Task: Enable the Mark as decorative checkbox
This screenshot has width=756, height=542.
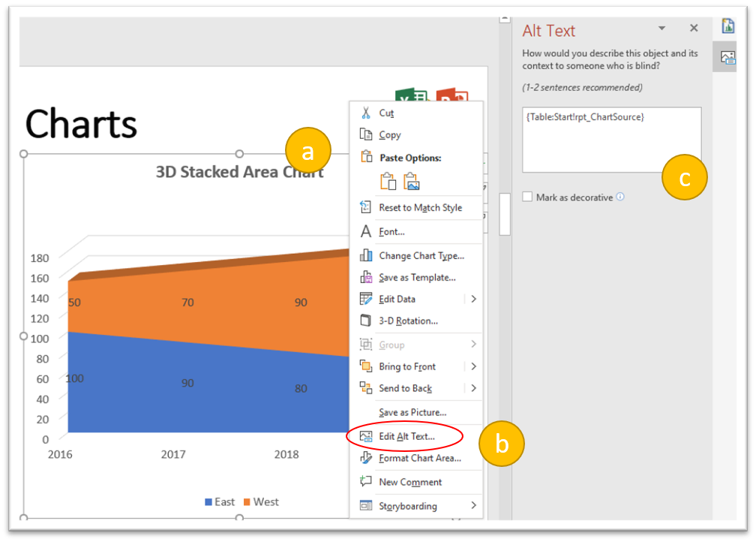Action: pos(528,197)
